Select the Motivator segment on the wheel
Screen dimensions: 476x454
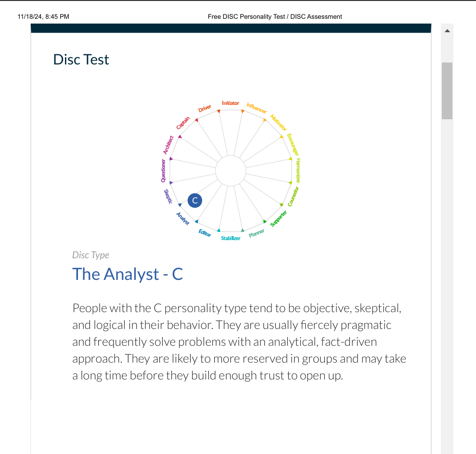pos(278,122)
